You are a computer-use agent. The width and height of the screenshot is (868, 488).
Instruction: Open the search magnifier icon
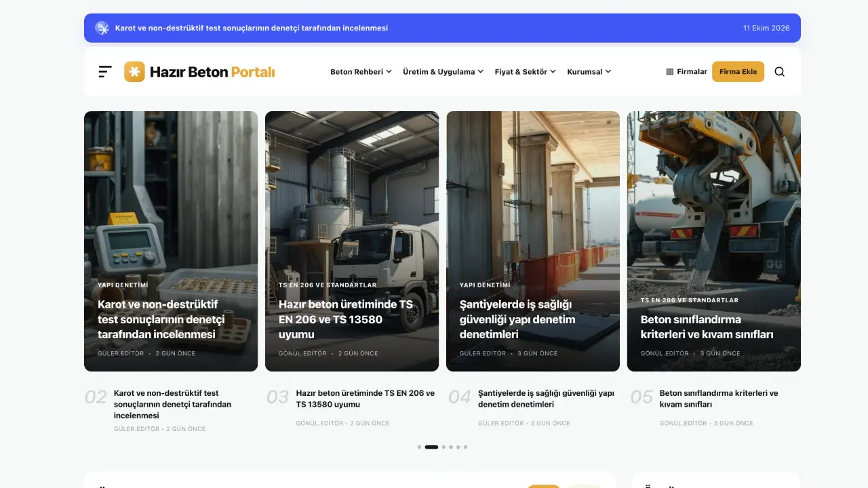coord(779,72)
